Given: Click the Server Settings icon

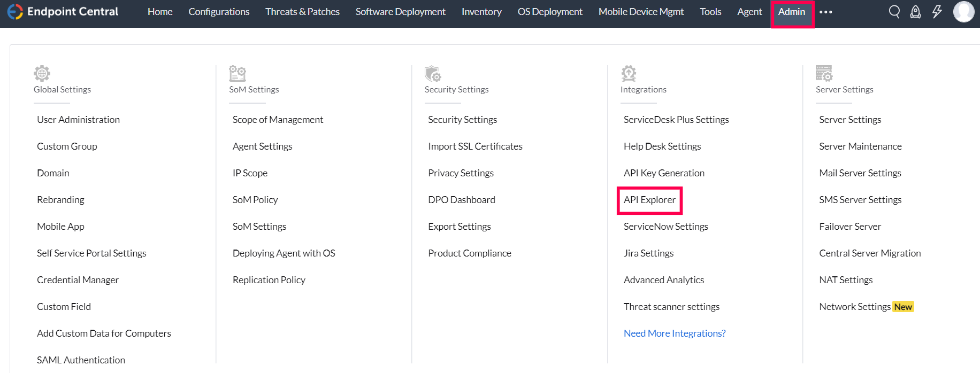Looking at the screenshot, I should tap(824, 73).
